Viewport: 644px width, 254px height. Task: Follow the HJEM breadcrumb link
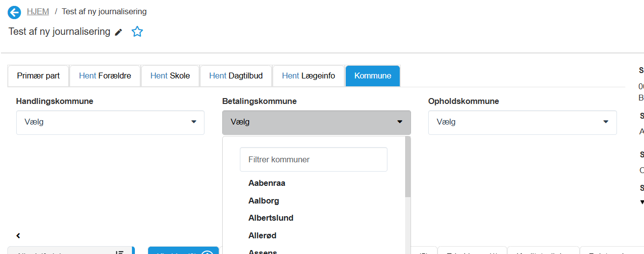click(x=38, y=11)
